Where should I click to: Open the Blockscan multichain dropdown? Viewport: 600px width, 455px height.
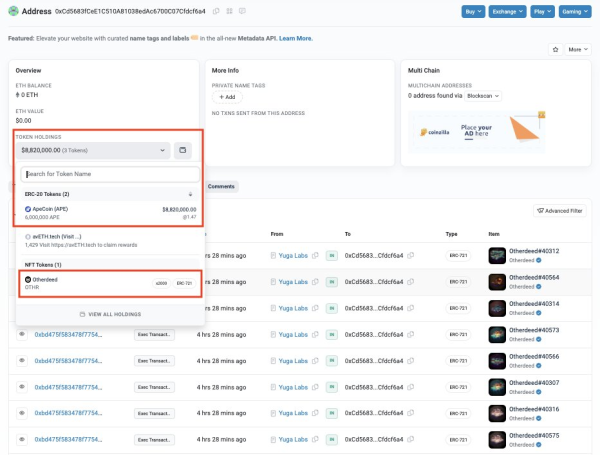tap(483, 96)
